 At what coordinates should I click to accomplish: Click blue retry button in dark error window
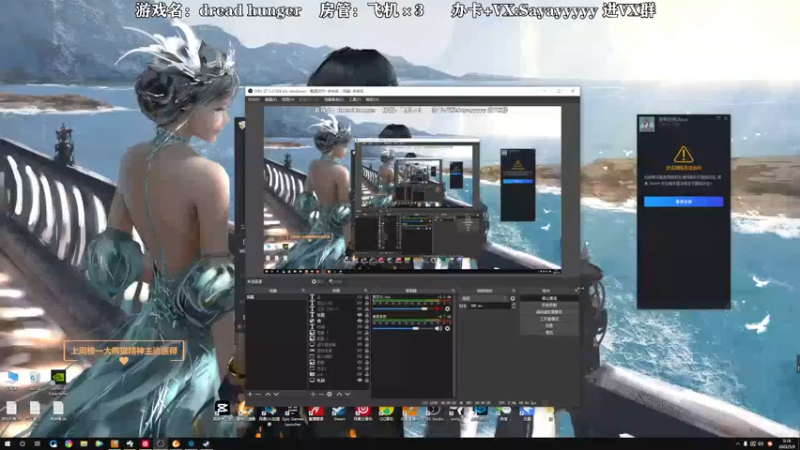pyautogui.click(x=683, y=202)
